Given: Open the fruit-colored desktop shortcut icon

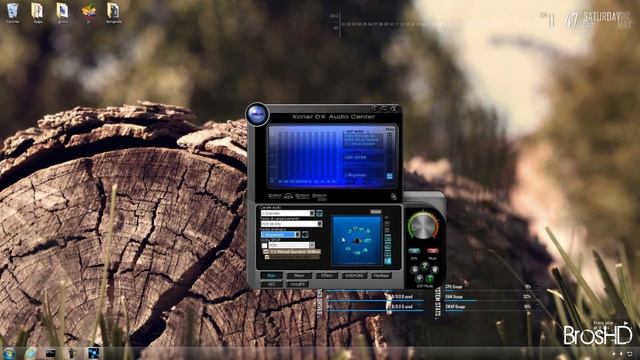Looking at the screenshot, I should [x=88, y=13].
